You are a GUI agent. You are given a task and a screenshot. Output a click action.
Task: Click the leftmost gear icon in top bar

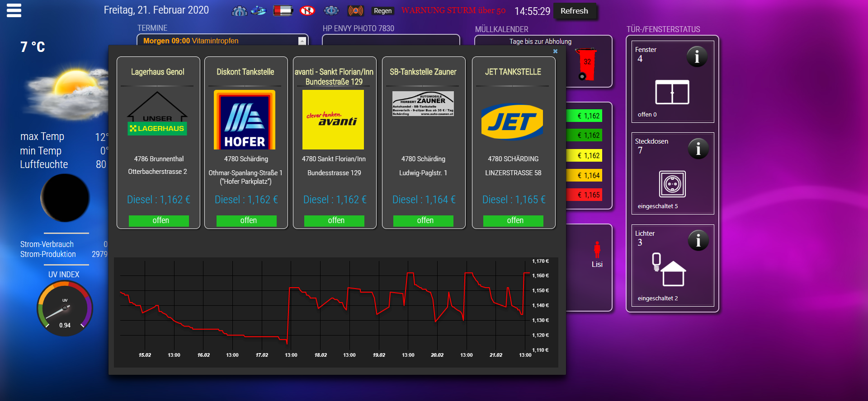click(x=239, y=11)
